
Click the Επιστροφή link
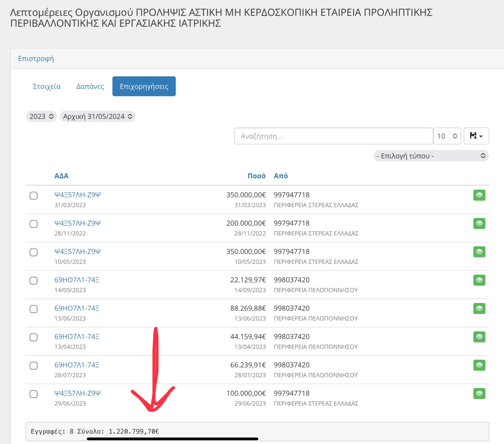click(36, 58)
